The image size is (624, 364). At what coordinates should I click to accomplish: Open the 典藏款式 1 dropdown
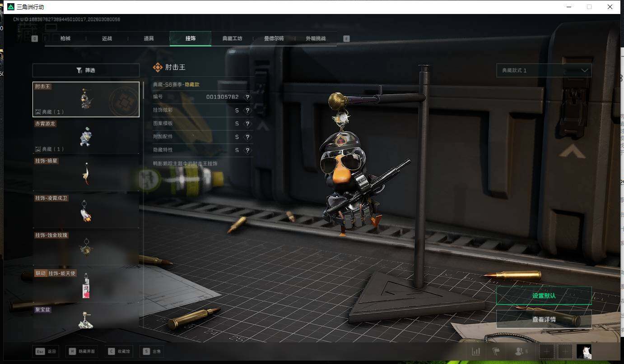tap(544, 70)
